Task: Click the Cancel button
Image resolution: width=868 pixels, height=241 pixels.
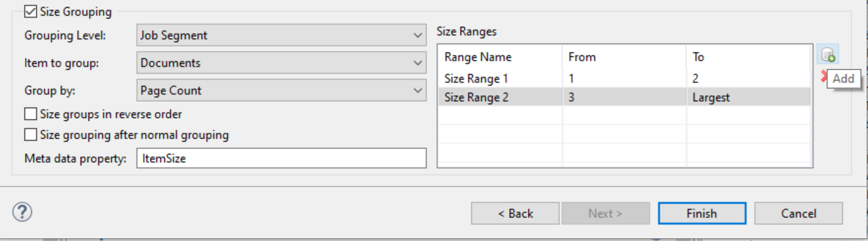Action: click(798, 213)
